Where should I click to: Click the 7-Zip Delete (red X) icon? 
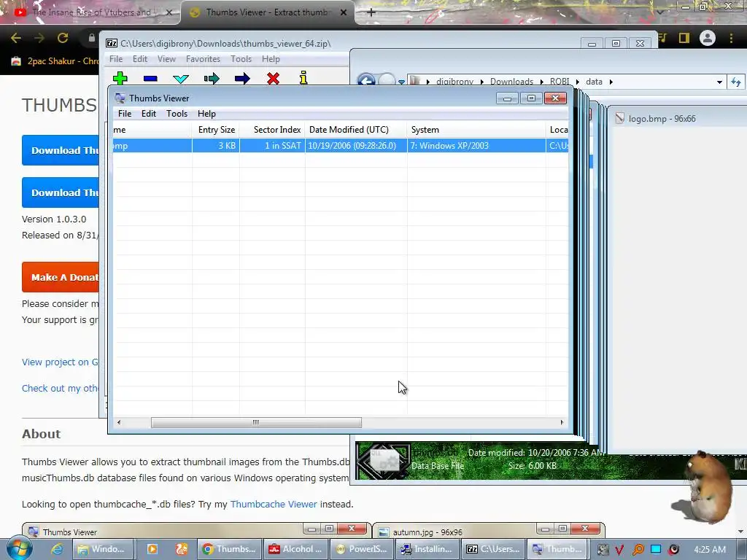click(273, 78)
